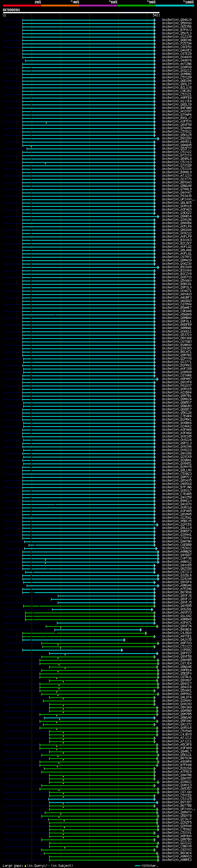Click hit label UniRef100_Q76HM0
The image size is (197, 868).
click(177, 128)
